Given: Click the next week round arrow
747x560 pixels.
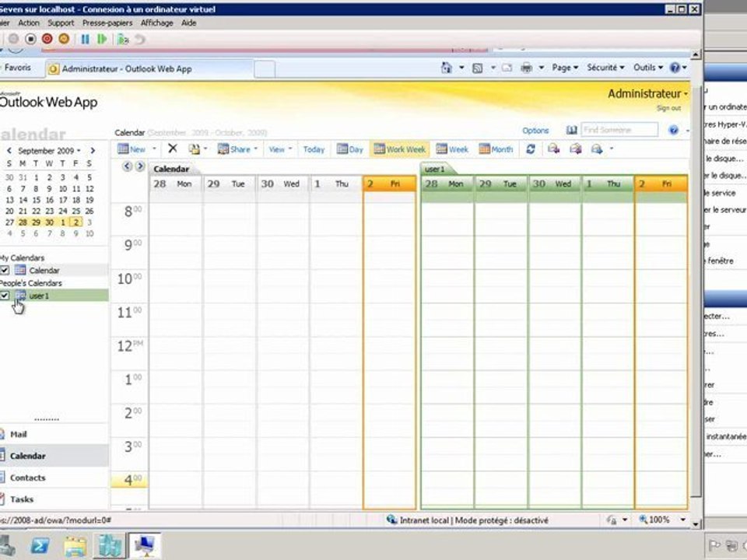Looking at the screenshot, I should [139, 166].
